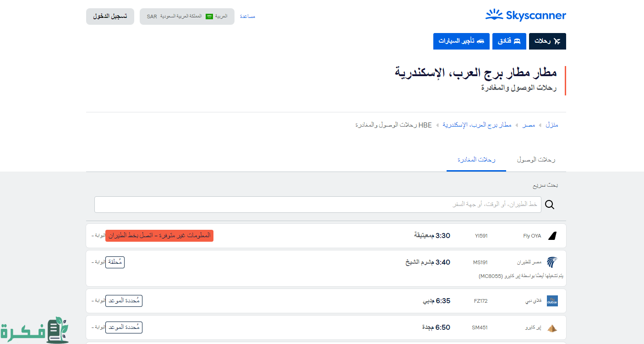This screenshot has width=644, height=344.
Task: Open the تأجير السيارات car rental button
Action: pyautogui.click(x=461, y=41)
